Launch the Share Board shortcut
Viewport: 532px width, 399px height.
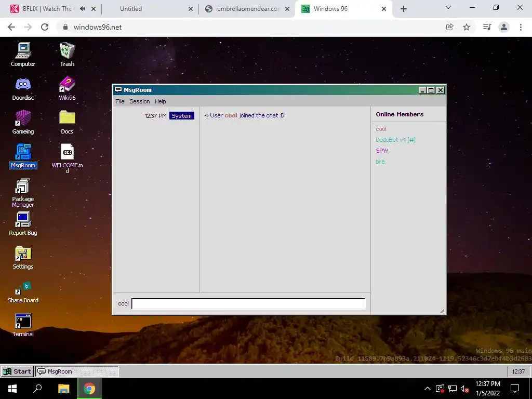[23, 292]
